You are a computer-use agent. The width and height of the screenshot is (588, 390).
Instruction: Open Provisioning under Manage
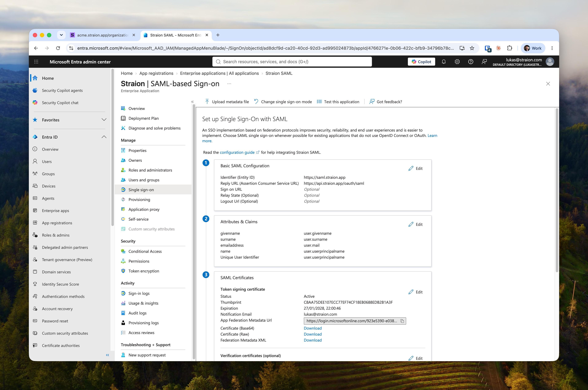[x=139, y=200]
